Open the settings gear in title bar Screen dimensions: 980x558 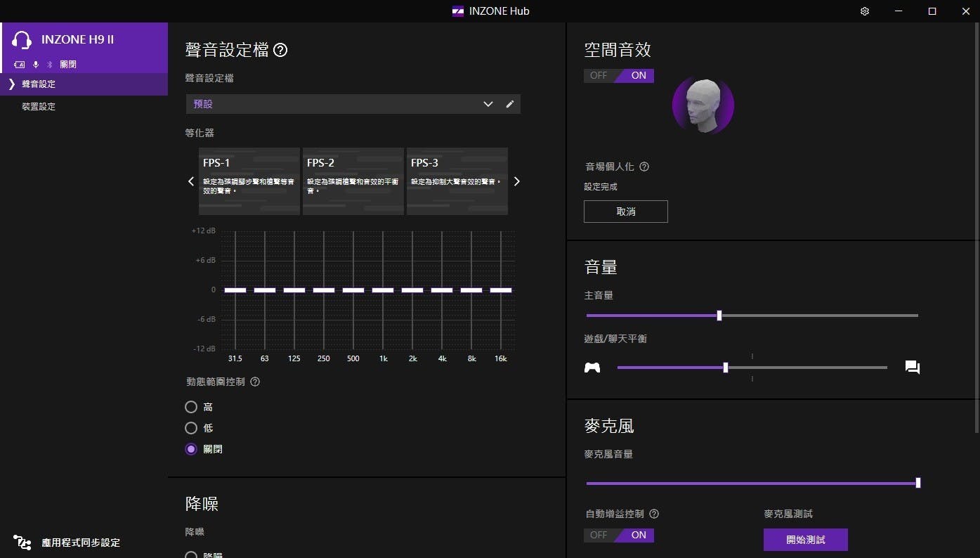865,11
